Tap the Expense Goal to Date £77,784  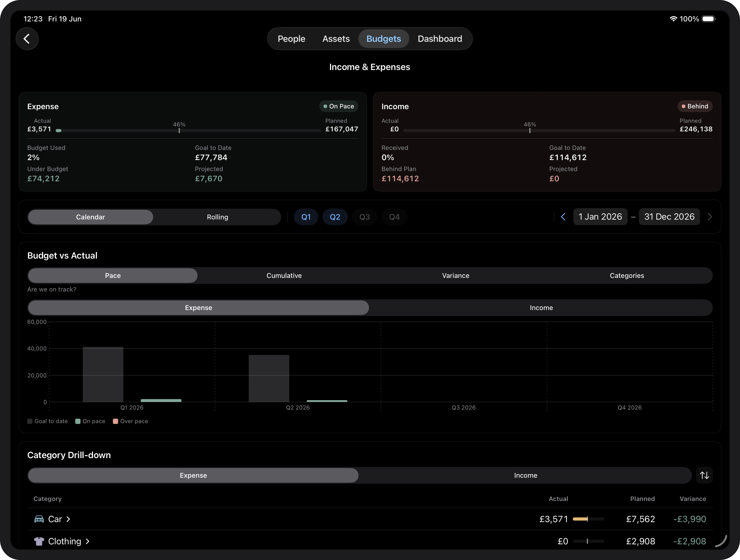211,157
